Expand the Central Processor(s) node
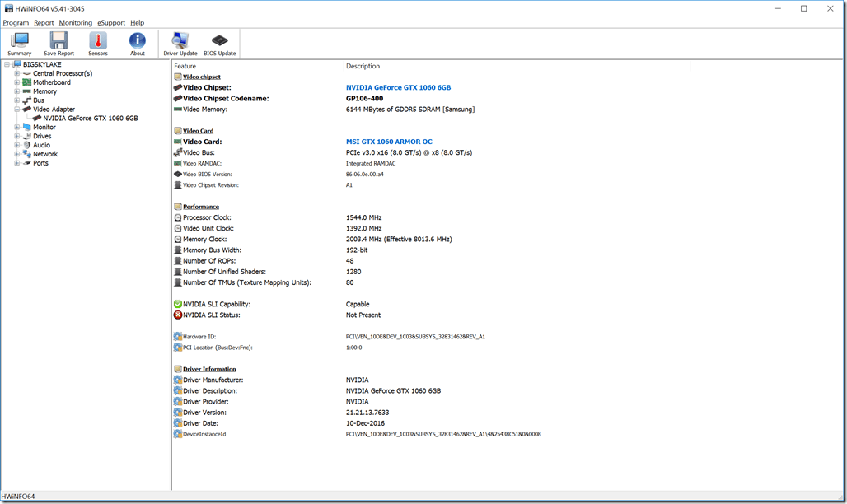This screenshot has width=847, height=504. (16, 73)
